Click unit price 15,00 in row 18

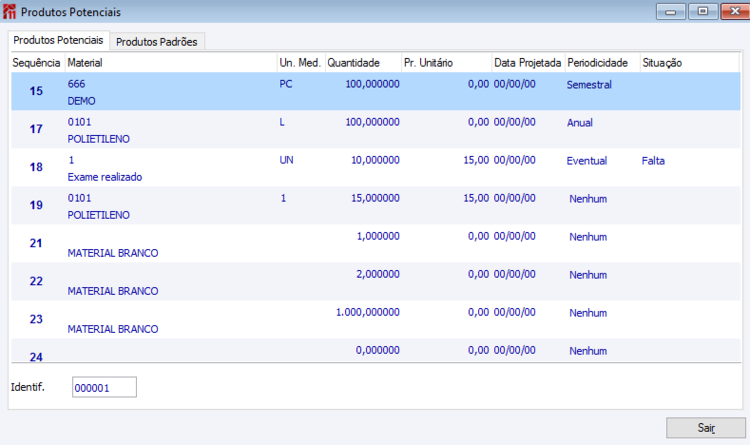[476, 160]
